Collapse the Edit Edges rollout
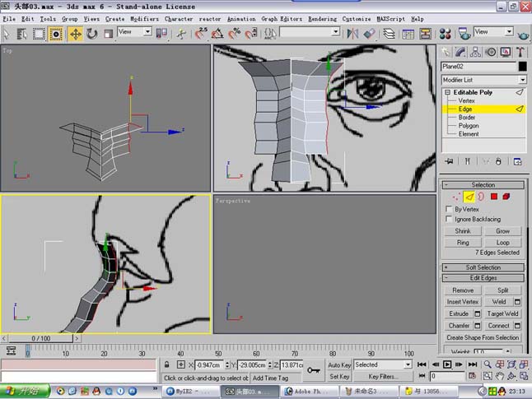532x399 pixels. pos(483,278)
